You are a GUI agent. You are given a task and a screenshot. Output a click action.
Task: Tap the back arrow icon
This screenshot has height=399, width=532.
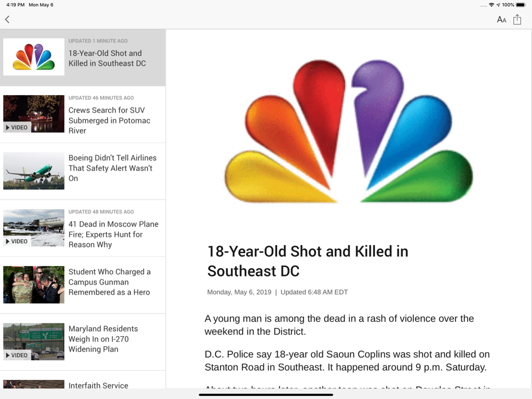coord(7,19)
